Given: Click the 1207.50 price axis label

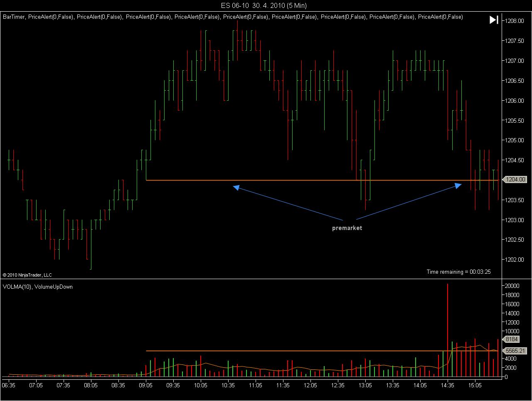Looking at the screenshot, I should point(515,41).
